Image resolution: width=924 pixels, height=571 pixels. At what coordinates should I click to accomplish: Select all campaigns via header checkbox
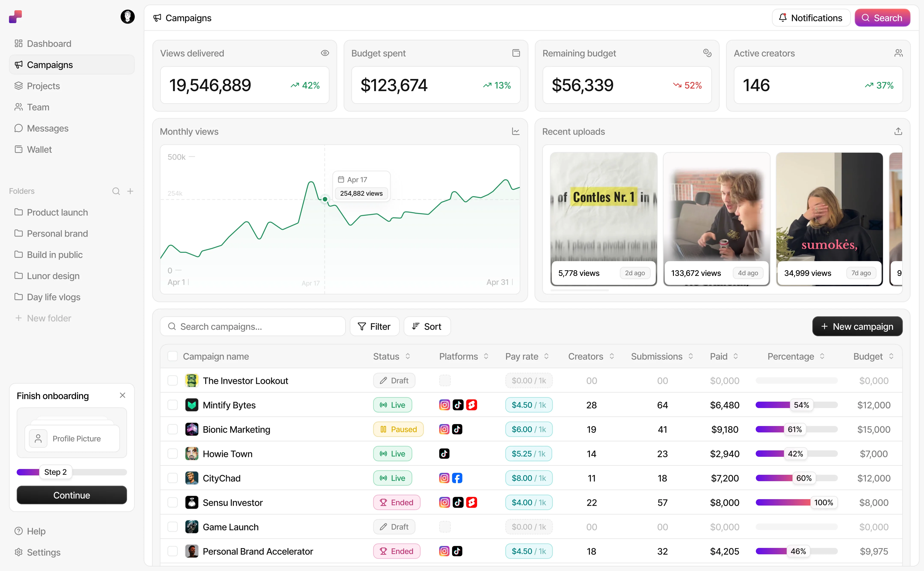click(173, 356)
